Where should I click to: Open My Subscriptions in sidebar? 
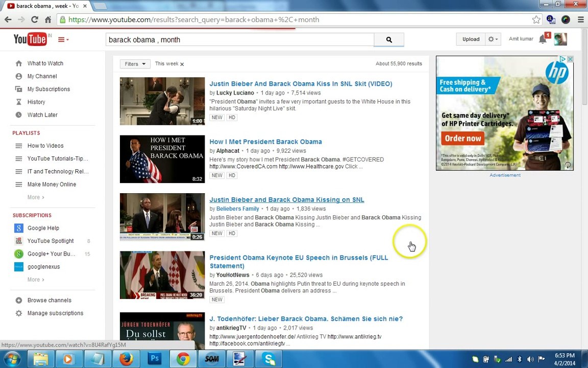tap(48, 89)
